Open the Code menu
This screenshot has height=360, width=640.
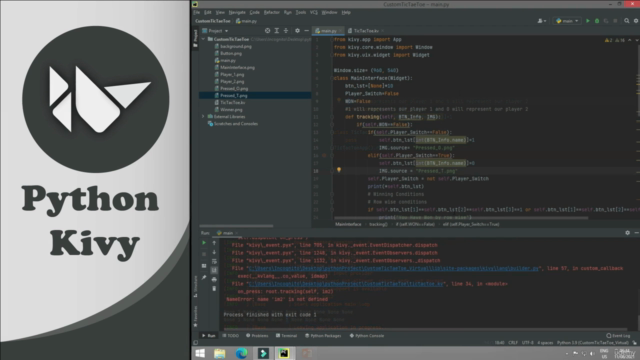coord(254,12)
